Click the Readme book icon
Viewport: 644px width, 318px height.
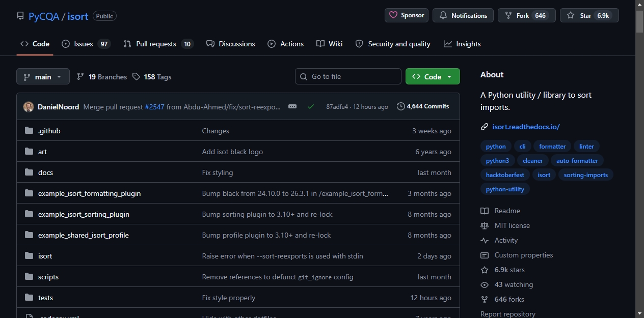point(485,211)
